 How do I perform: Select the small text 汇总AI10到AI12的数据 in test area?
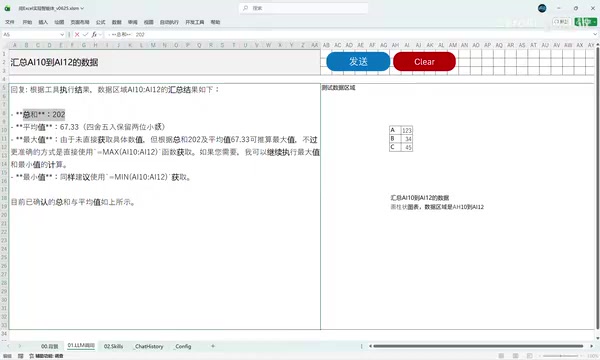pyautogui.click(x=420, y=198)
